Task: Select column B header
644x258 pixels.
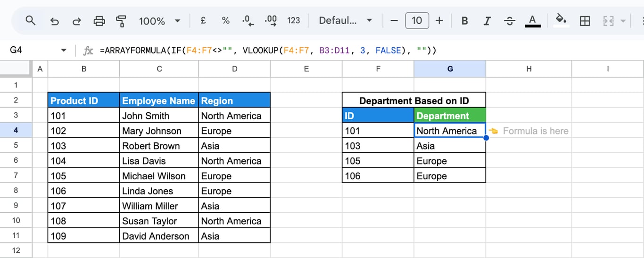Action: 84,69
